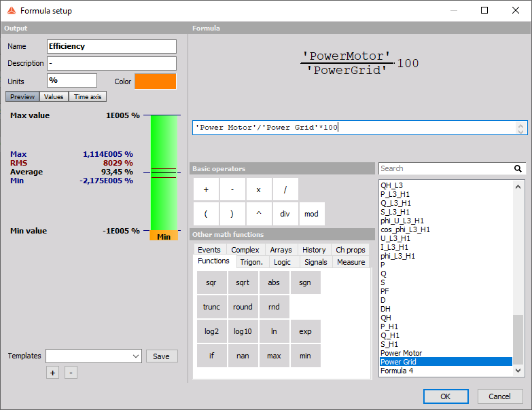Click channel list scrollbar down arrow
532x410 pixels.
pos(518,371)
